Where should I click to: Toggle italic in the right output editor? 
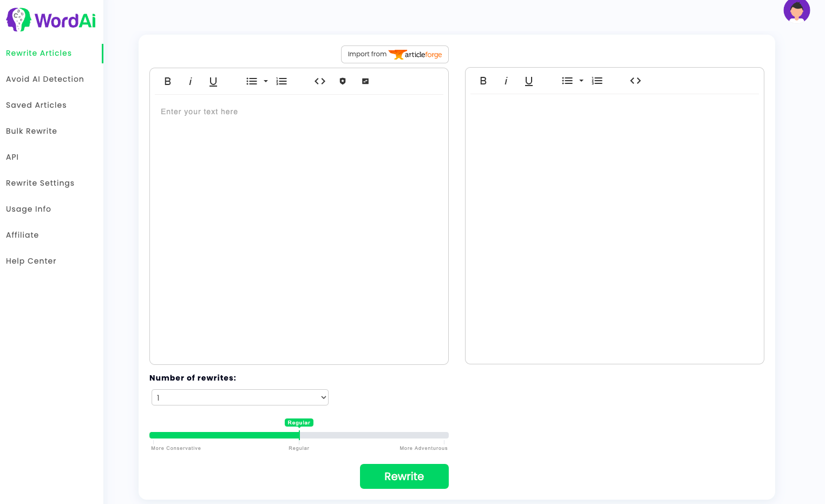tap(506, 81)
